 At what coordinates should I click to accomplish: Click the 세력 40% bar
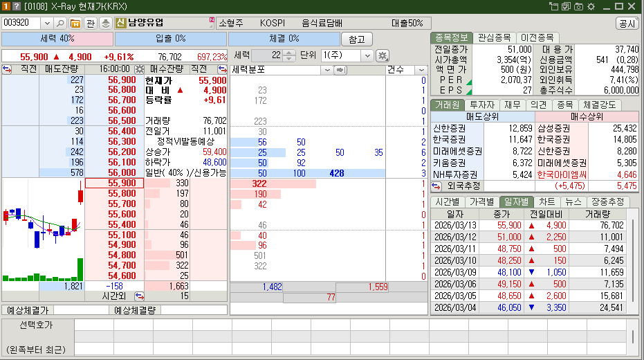click(x=57, y=39)
